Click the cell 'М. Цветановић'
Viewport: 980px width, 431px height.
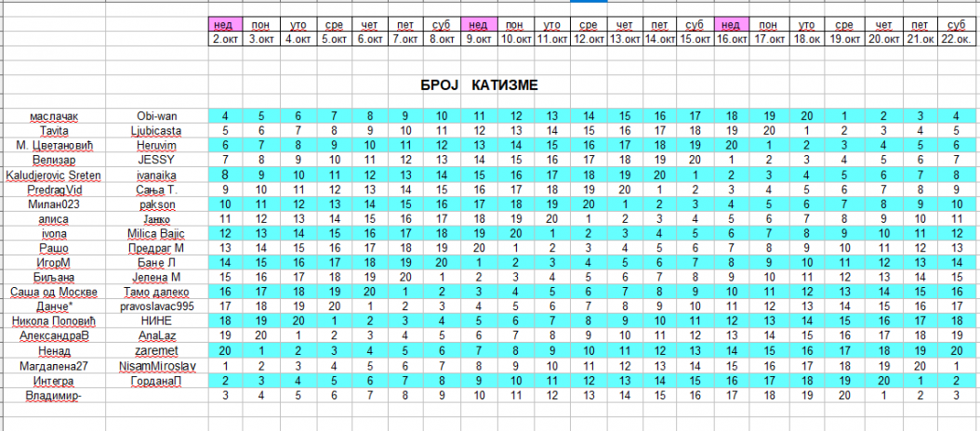tap(52, 144)
